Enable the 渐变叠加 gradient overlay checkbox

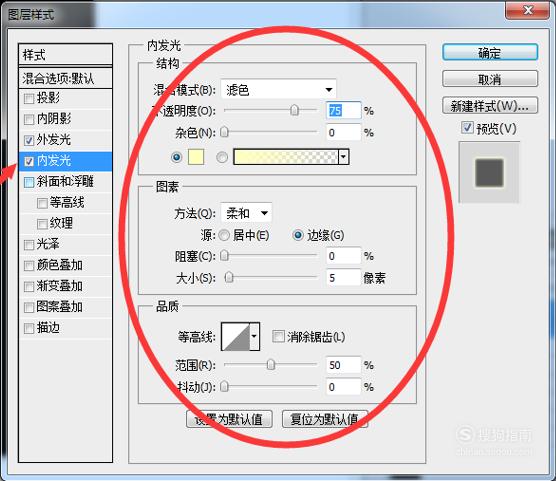pyautogui.click(x=29, y=287)
